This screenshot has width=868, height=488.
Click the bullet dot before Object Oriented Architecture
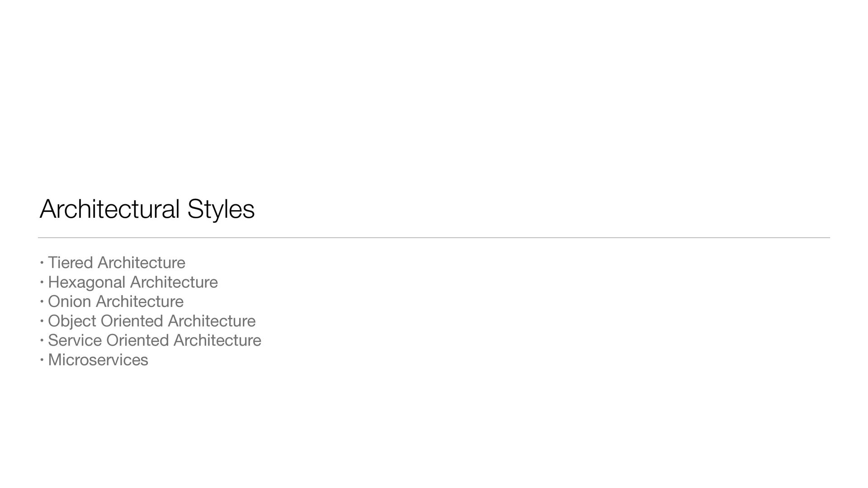(42, 320)
